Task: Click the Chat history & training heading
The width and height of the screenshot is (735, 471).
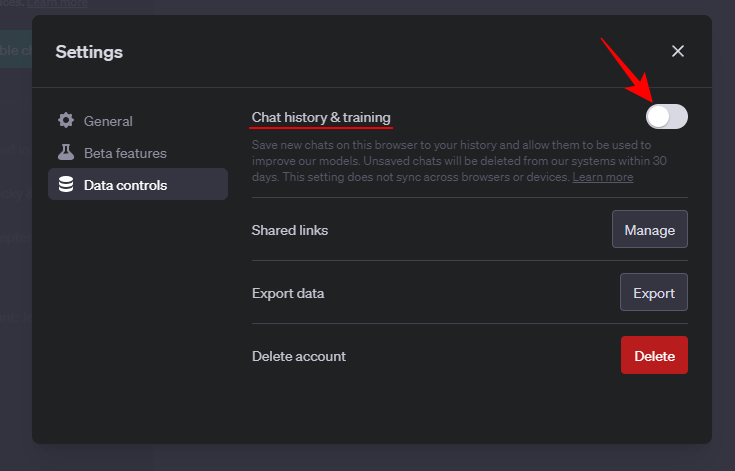Action: [321, 118]
